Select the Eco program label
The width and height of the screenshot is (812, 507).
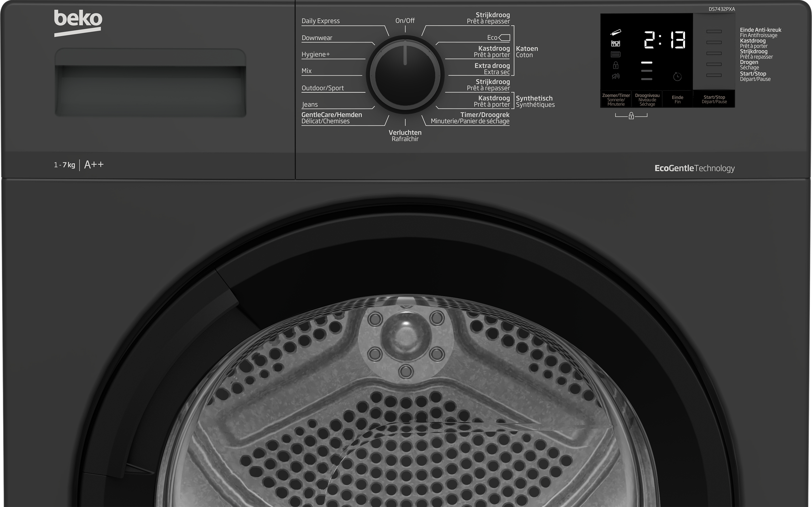(492, 38)
